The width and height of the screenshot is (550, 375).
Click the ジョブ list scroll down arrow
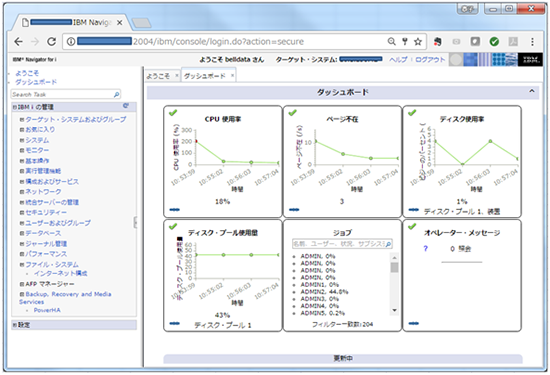[x=395, y=310]
